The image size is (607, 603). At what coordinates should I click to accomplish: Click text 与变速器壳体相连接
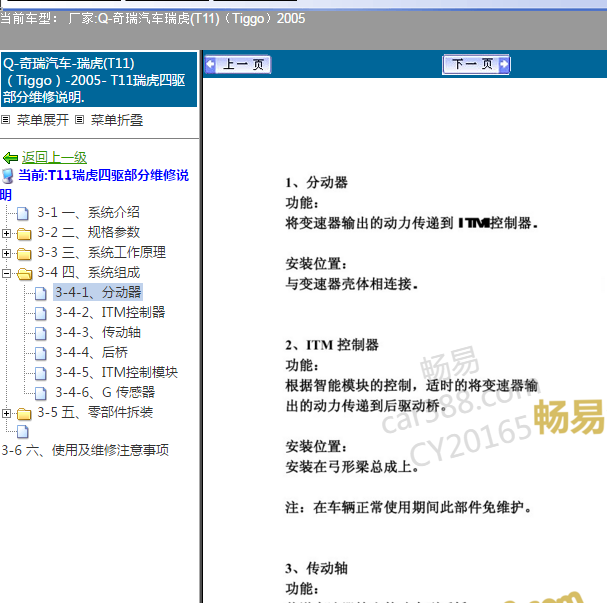[352, 284]
